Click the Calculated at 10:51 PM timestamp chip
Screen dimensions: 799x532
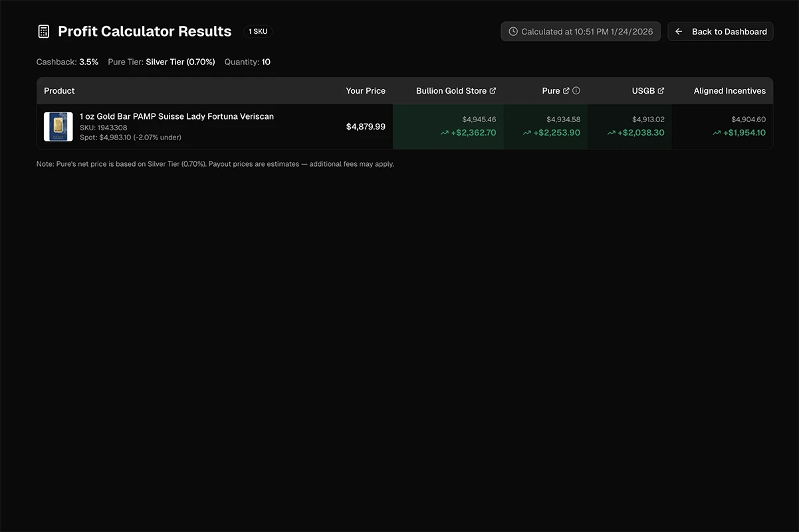(x=580, y=31)
